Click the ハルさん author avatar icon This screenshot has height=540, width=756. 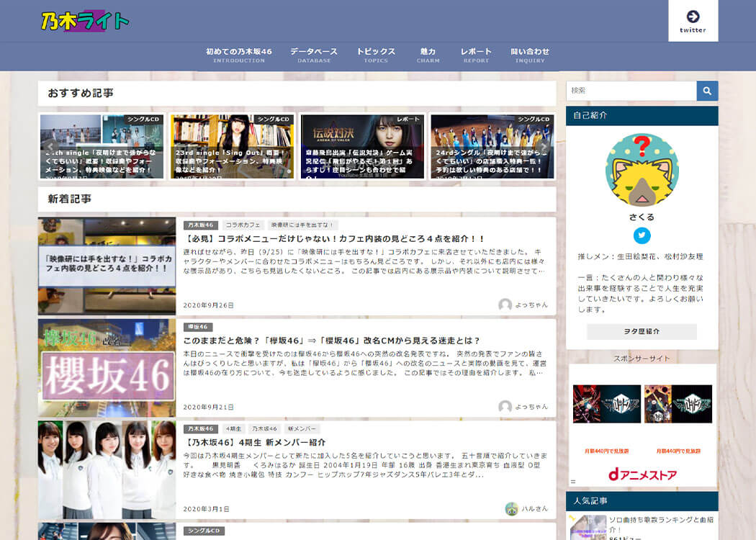(511, 508)
